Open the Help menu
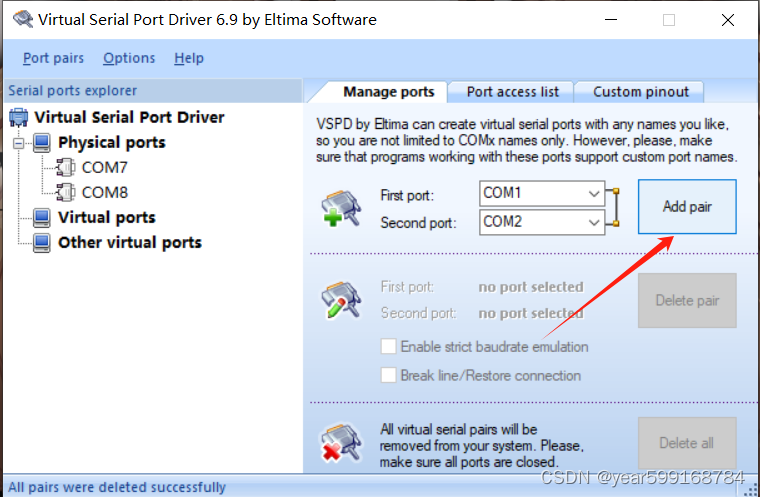The height and width of the screenshot is (497, 760). 189,58
